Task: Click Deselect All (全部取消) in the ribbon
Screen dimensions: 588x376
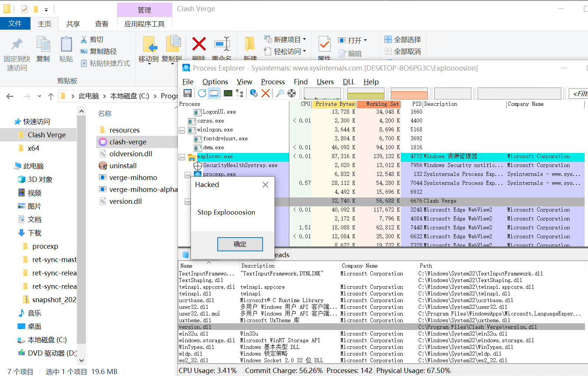Action: pos(403,52)
